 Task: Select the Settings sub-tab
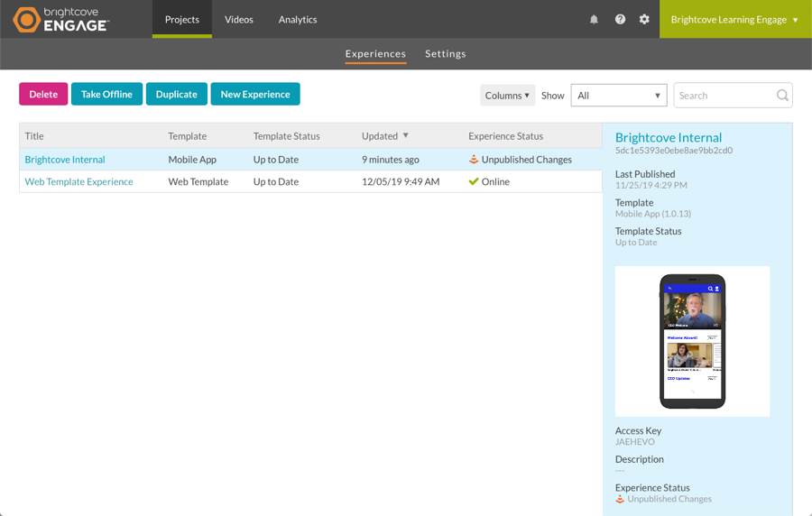446,54
